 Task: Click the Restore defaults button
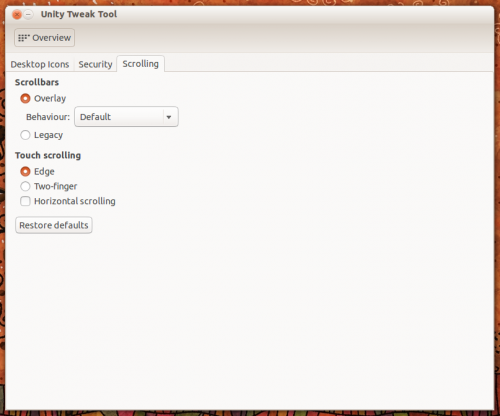(x=54, y=225)
